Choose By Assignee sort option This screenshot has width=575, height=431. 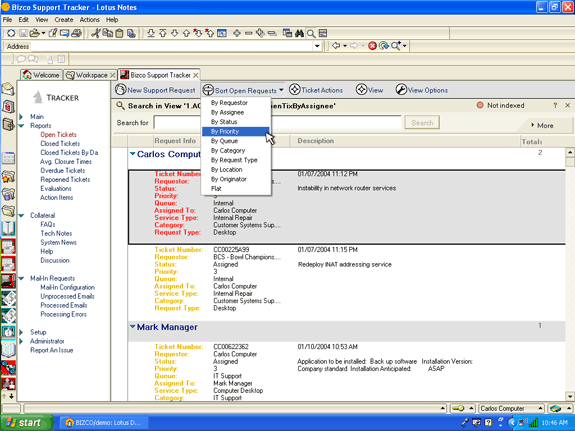(227, 112)
